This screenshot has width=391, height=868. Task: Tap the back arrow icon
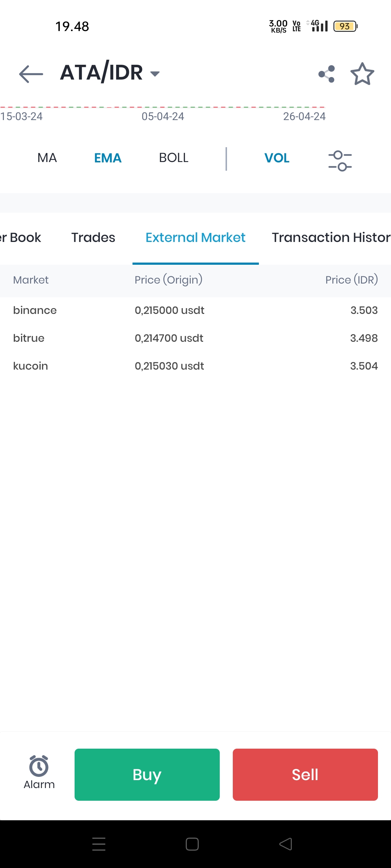click(x=31, y=74)
